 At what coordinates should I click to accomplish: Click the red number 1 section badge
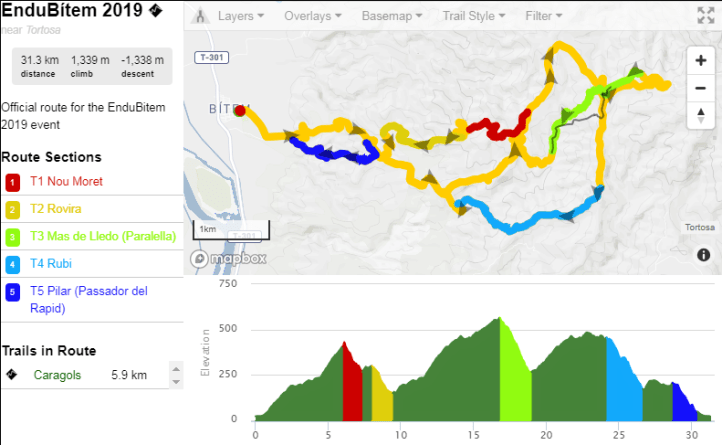12,183
